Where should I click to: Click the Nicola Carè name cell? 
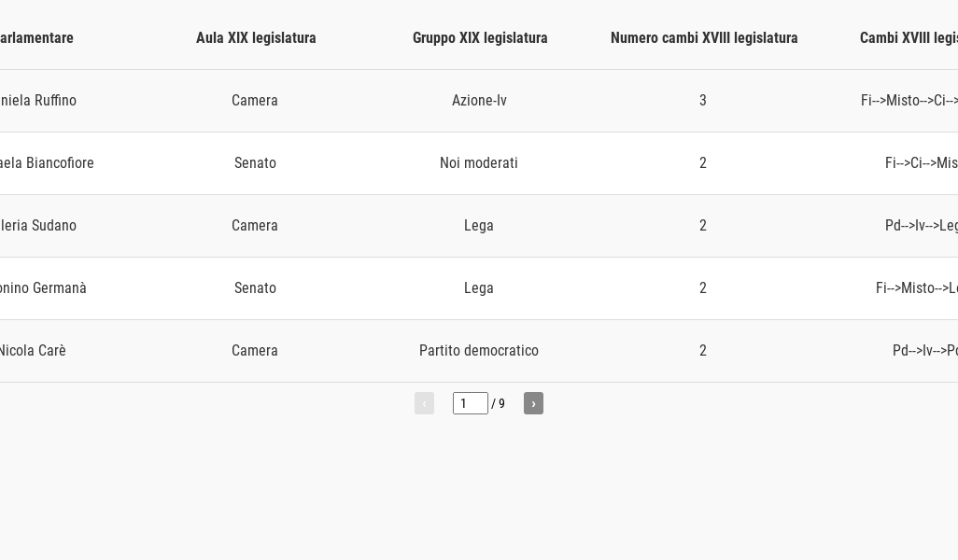tap(33, 351)
